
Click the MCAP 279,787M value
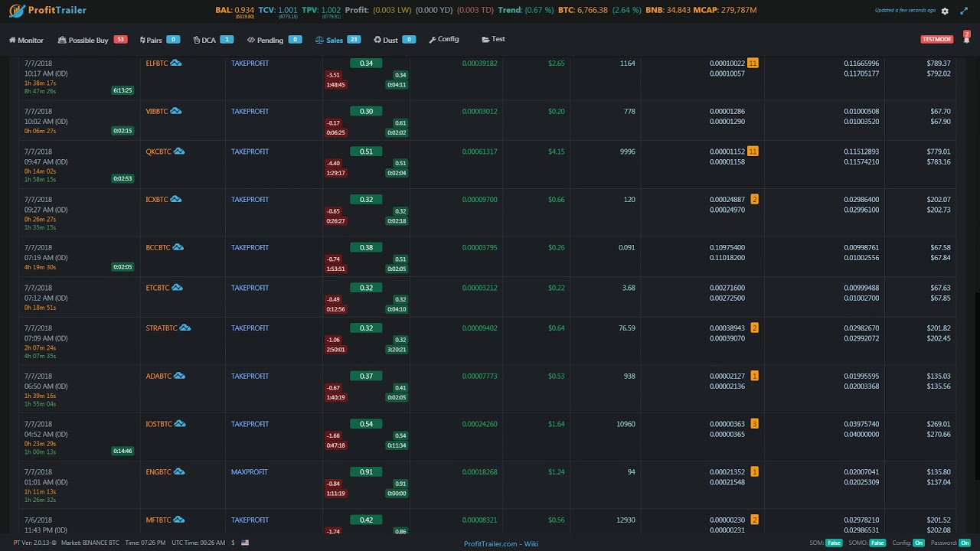(x=738, y=10)
